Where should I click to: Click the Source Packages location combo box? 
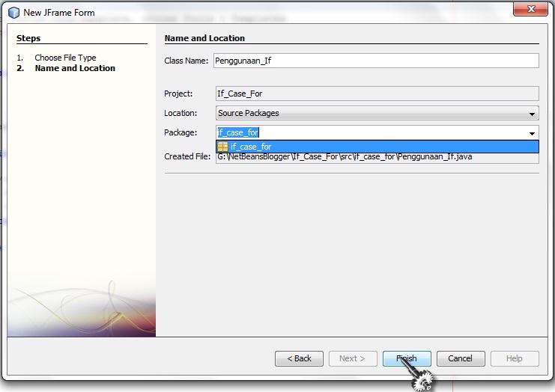[377, 113]
